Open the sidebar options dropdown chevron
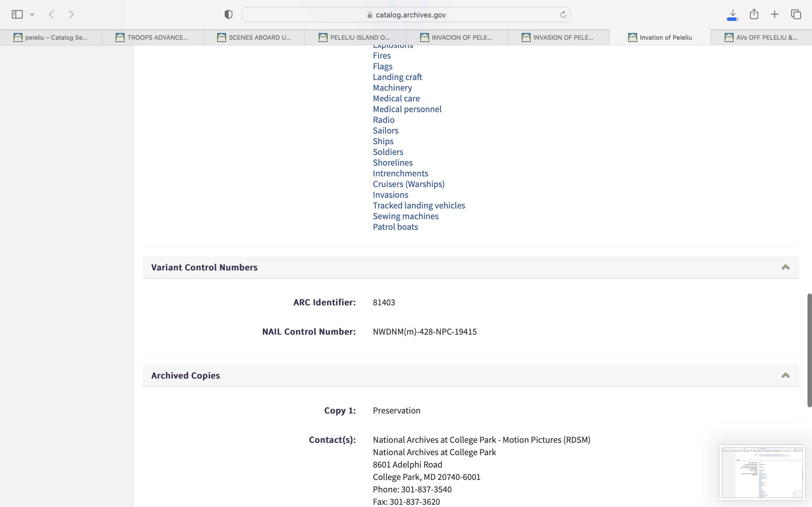Image resolution: width=812 pixels, height=507 pixels. pyautogui.click(x=32, y=14)
